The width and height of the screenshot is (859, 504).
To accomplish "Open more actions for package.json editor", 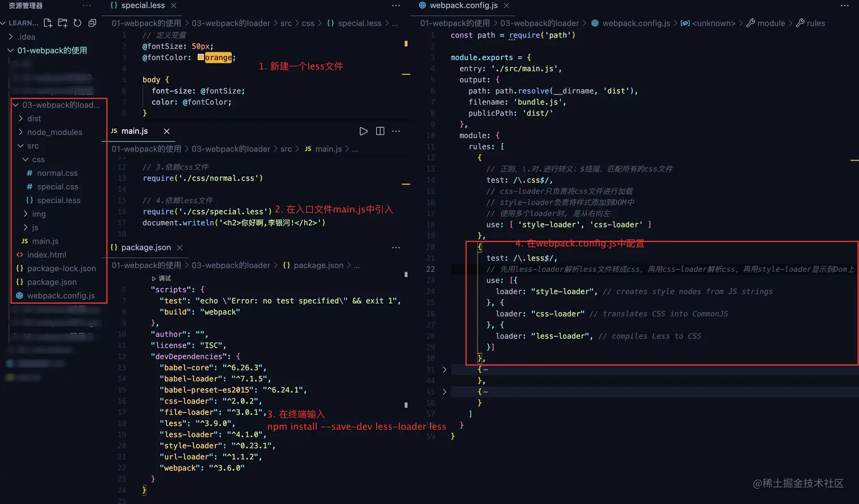I will coord(396,248).
